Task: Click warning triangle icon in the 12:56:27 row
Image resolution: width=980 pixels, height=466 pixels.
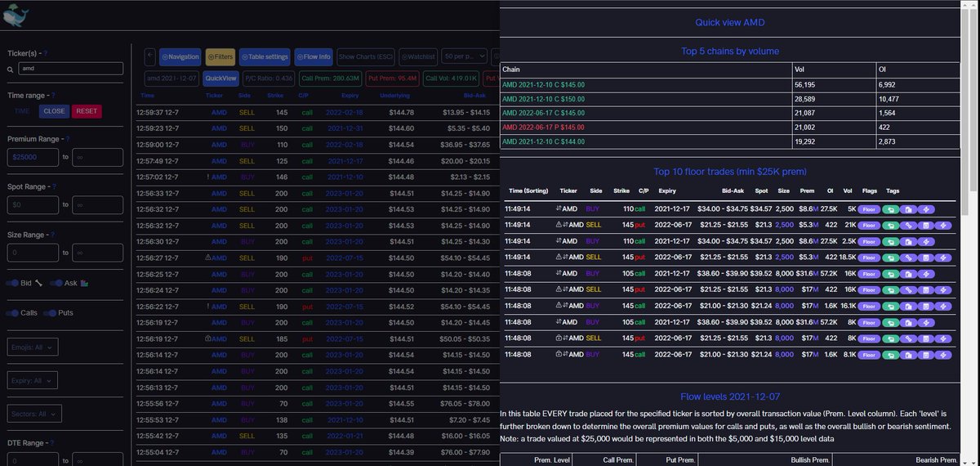Action: tap(208, 258)
